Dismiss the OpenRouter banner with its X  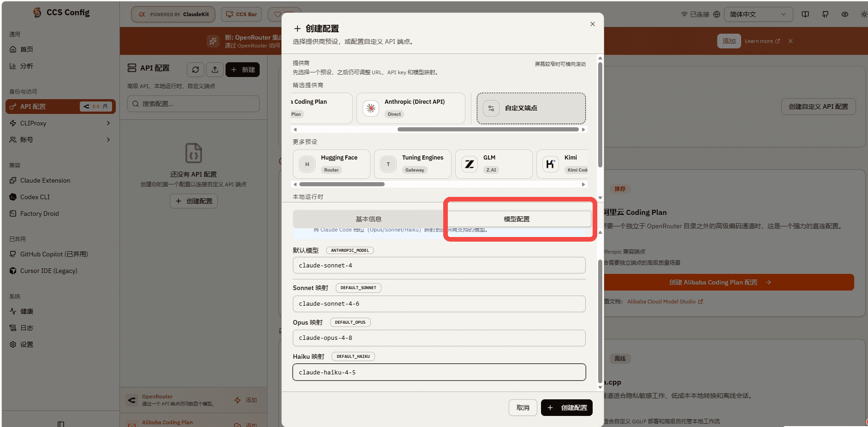[791, 41]
